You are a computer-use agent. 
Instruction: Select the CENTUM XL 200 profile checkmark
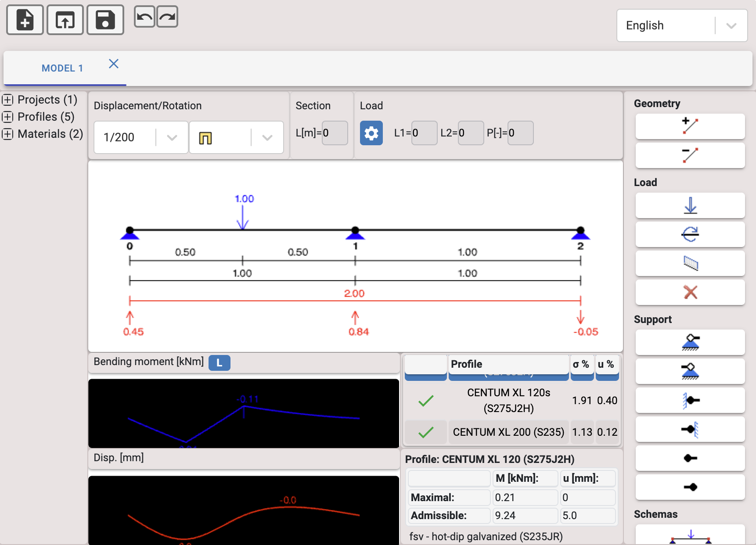click(426, 432)
